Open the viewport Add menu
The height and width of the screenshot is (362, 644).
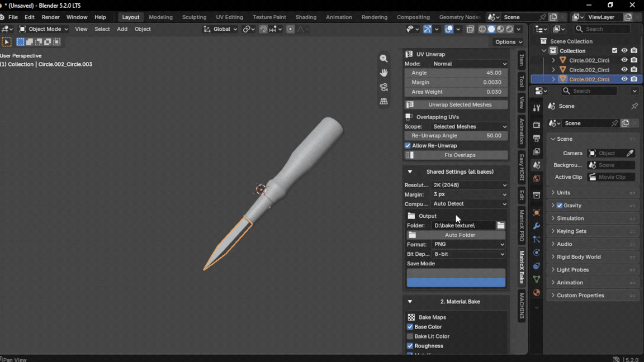click(122, 29)
